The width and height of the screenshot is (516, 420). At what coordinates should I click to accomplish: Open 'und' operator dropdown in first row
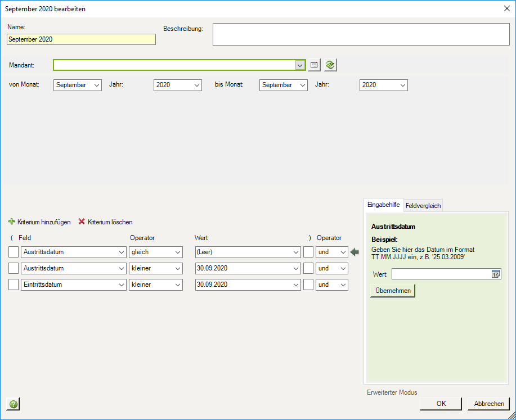point(343,252)
